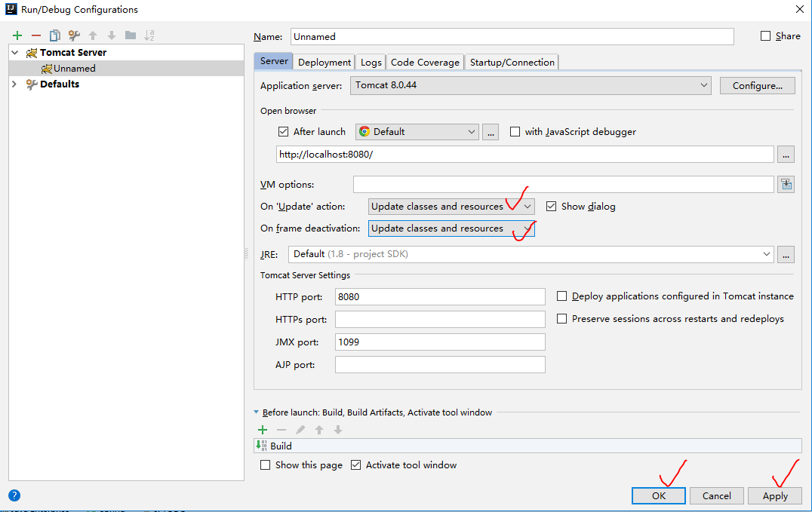Edit before-launch task pencil icon
This screenshot has height=512, width=812.
[300, 430]
